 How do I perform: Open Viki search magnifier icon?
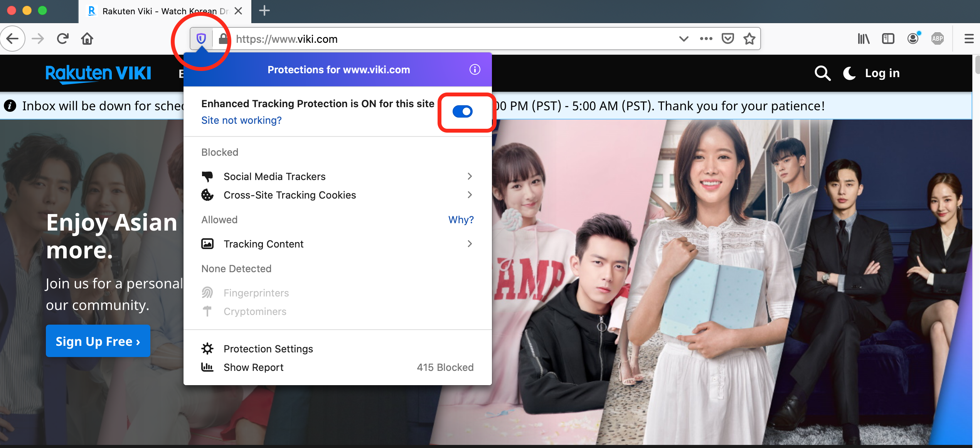tap(822, 73)
